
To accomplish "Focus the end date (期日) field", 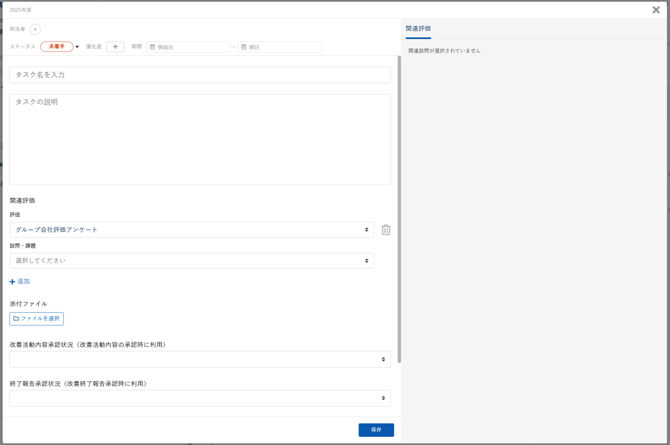I will pos(283,47).
